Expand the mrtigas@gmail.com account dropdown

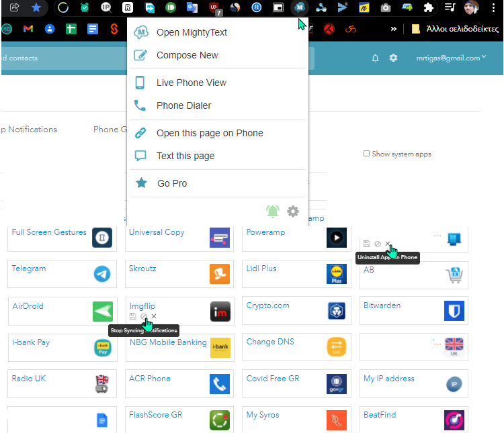click(x=451, y=58)
